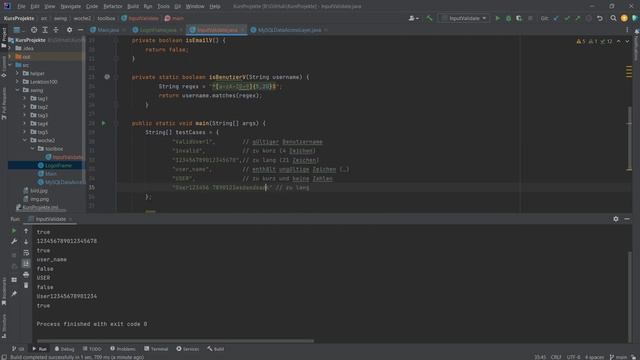Image resolution: width=640 pixels, height=360 pixels.
Task: Toggle scroll to end in Run console
Action: point(26,264)
